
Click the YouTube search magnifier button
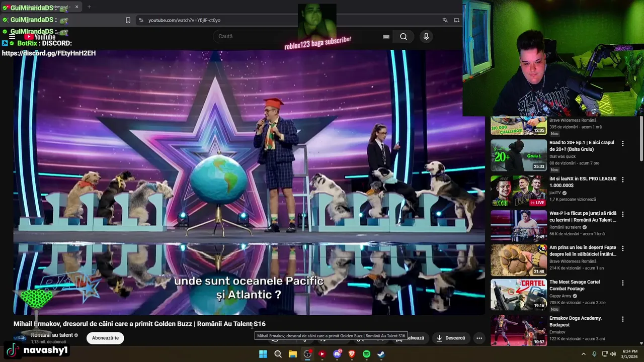(x=404, y=36)
